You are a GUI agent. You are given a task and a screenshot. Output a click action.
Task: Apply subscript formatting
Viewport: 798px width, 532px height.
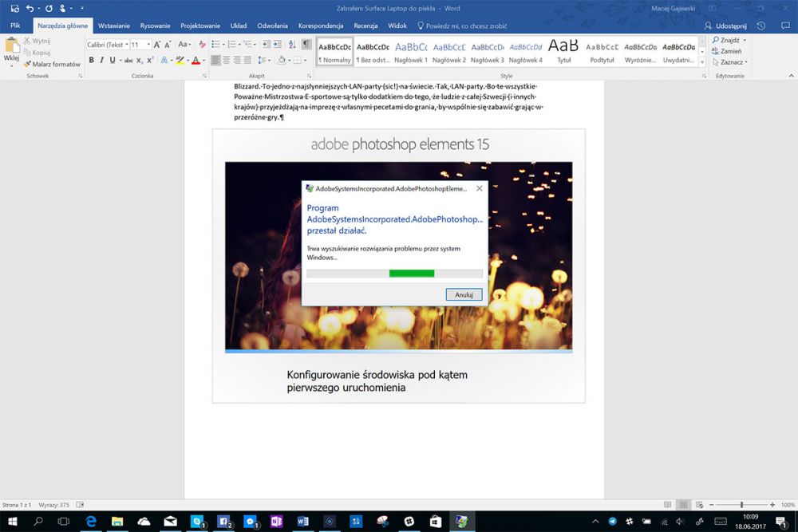click(x=140, y=60)
